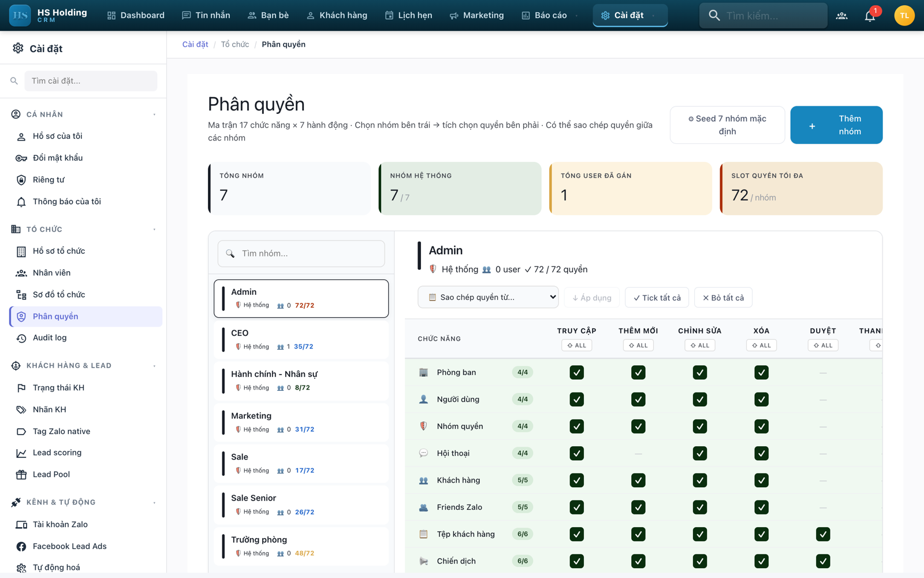The height and width of the screenshot is (578, 924).
Task: Open the Marketing nav item
Action: (476, 16)
